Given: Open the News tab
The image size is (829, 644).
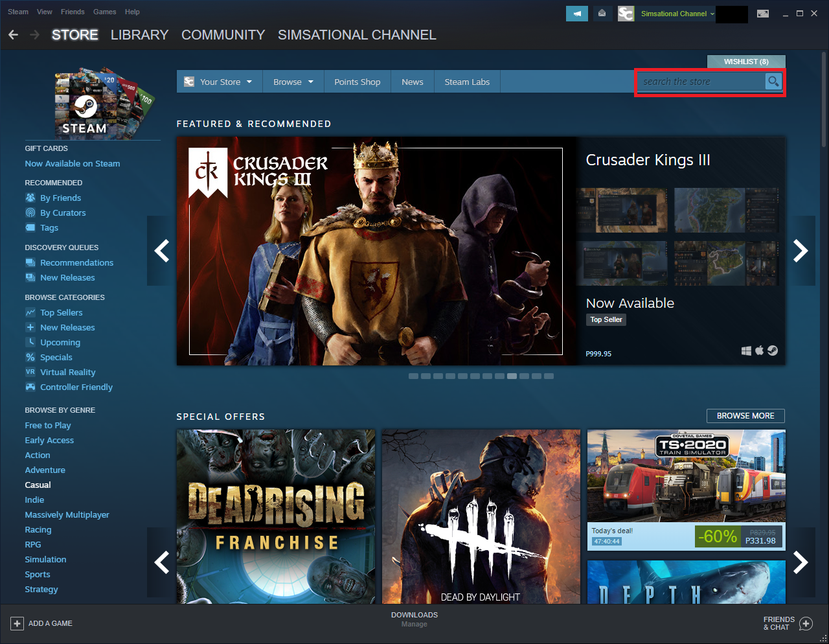Looking at the screenshot, I should click(x=412, y=82).
